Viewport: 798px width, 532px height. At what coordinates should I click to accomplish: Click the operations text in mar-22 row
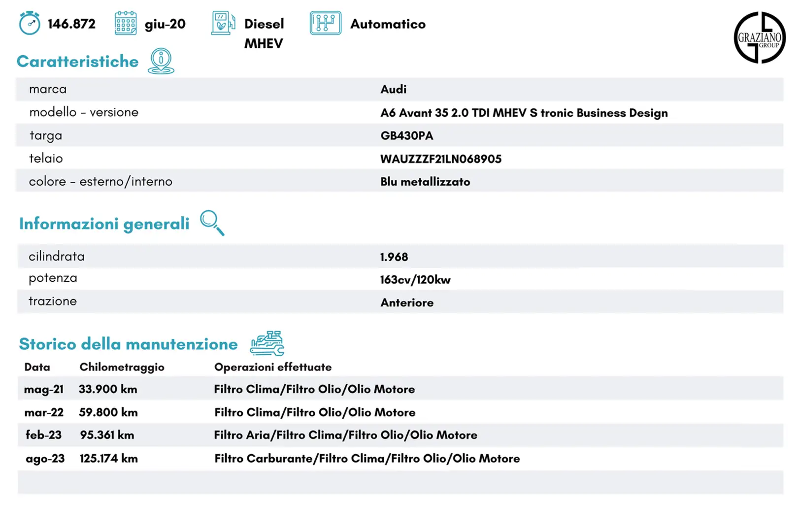click(x=315, y=412)
